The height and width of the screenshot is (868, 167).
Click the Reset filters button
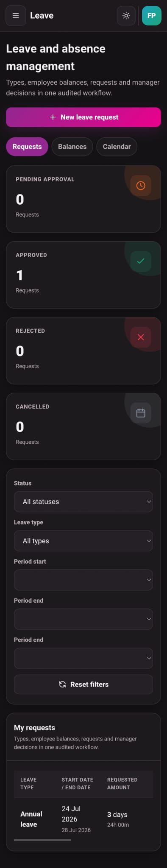[83, 684]
